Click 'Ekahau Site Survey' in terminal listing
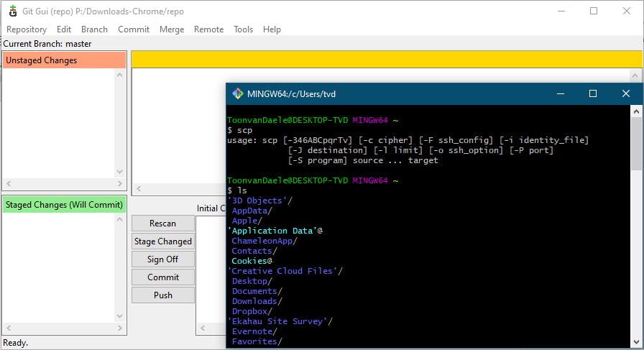The height and width of the screenshot is (350, 644). coord(280,321)
